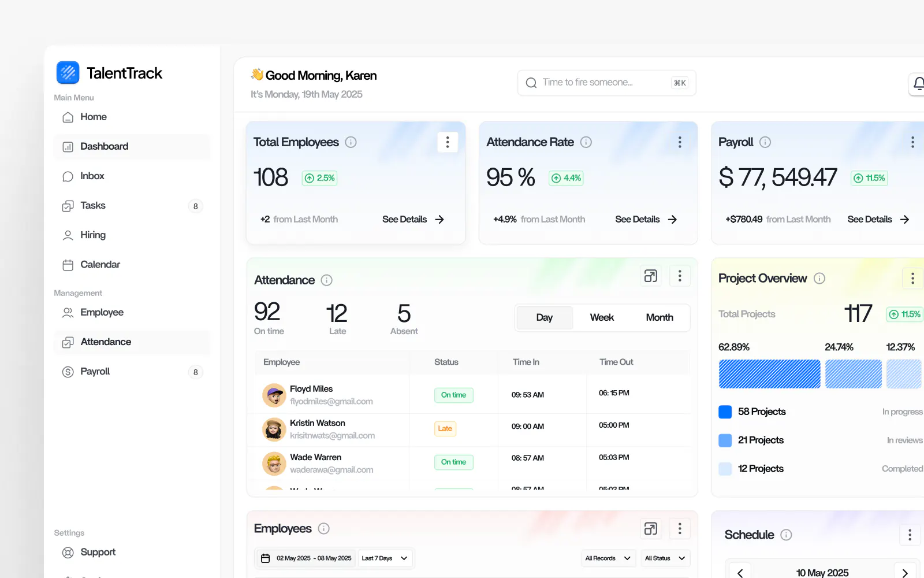Go to previous day in Schedule
The height and width of the screenshot is (578, 924).
point(740,573)
